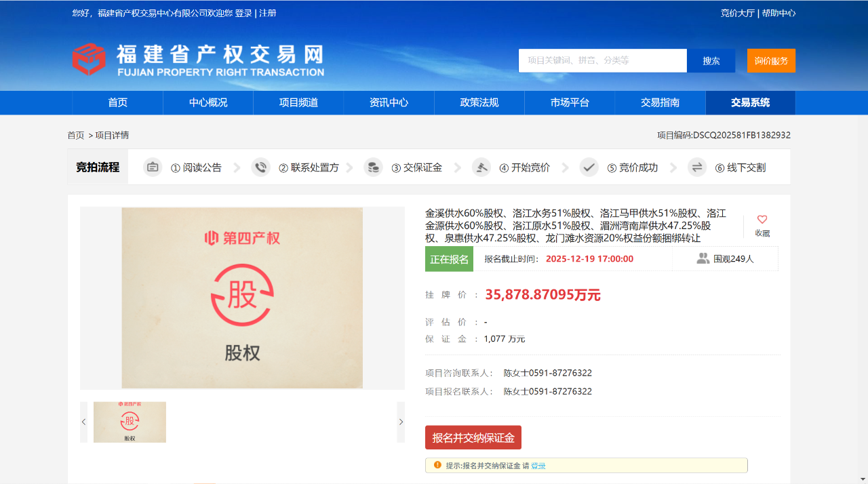Click the viewers count people icon
The width and height of the screenshot is (868, 484).
tap(703, 258)
